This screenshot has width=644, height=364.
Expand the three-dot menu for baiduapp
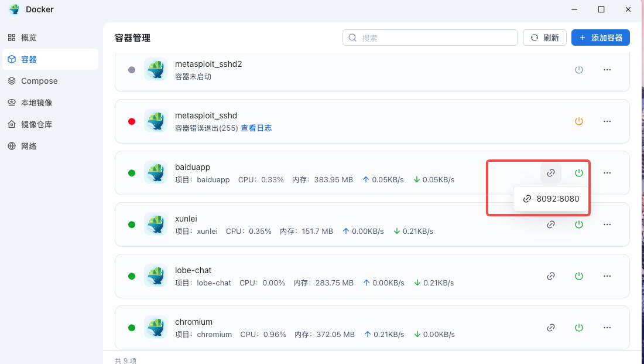pos(607,173)
